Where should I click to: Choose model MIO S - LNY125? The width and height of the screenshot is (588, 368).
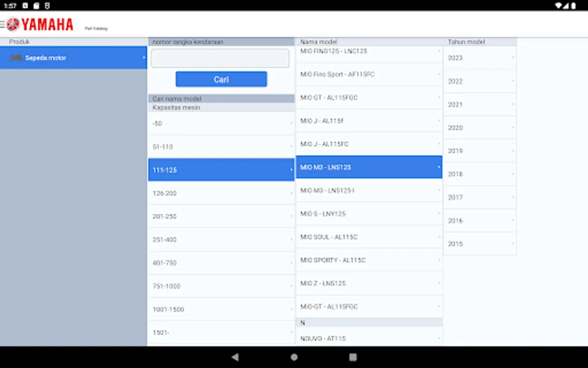coord(369,214)
